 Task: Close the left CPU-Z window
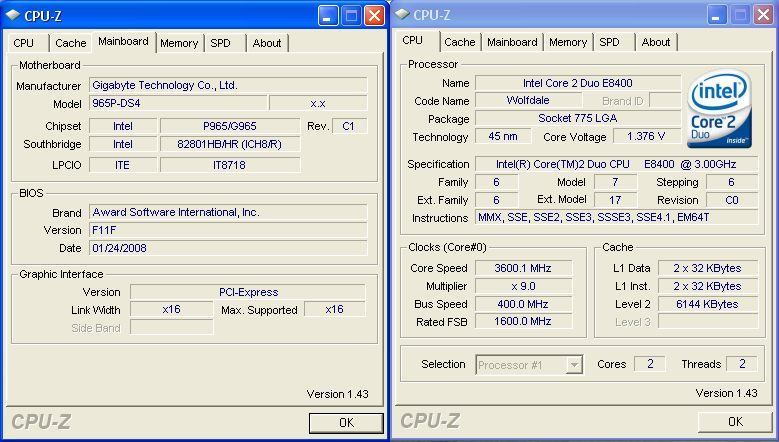click(374, 16)
